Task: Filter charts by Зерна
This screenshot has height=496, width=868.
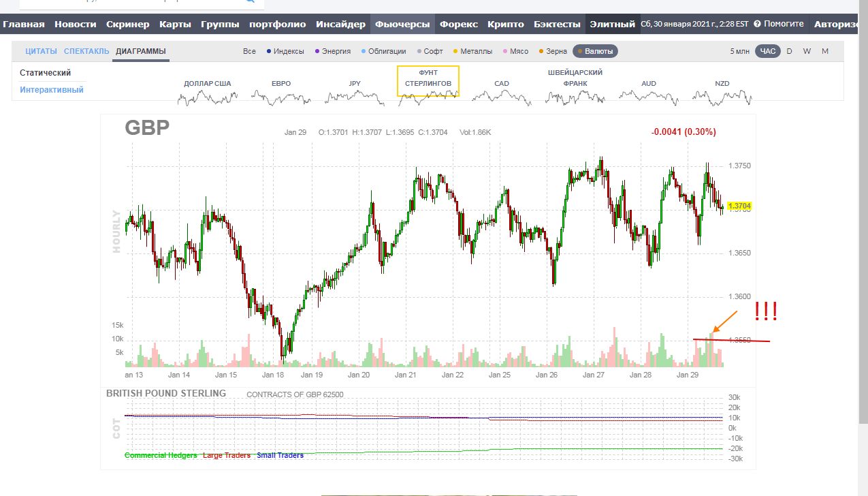Action: point(553,51)
